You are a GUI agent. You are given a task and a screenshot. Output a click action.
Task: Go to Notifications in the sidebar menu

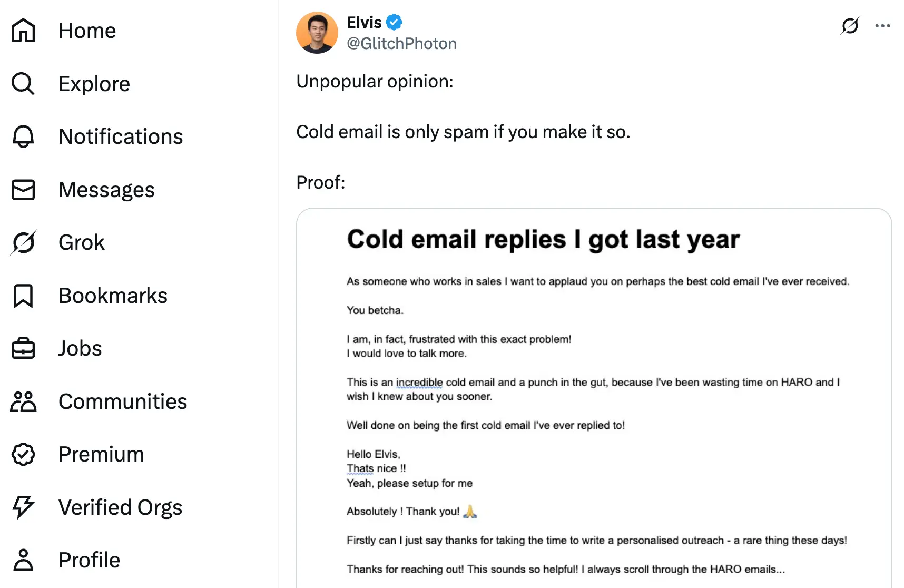point(121,136)
